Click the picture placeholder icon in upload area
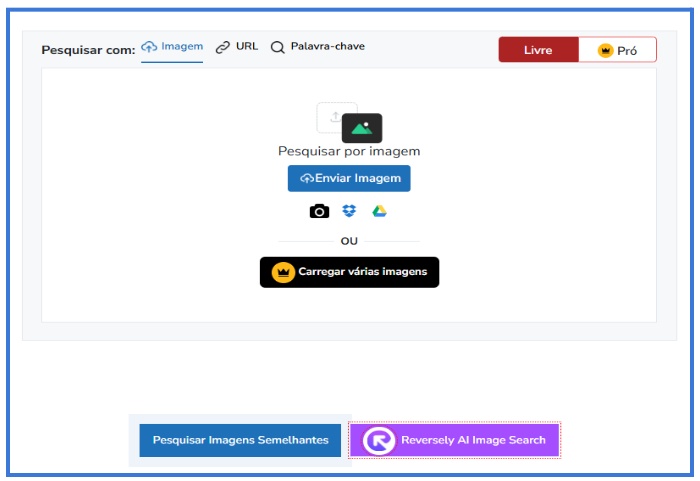Viewport: 700px width, 481px height. click(x=362, y=128)
